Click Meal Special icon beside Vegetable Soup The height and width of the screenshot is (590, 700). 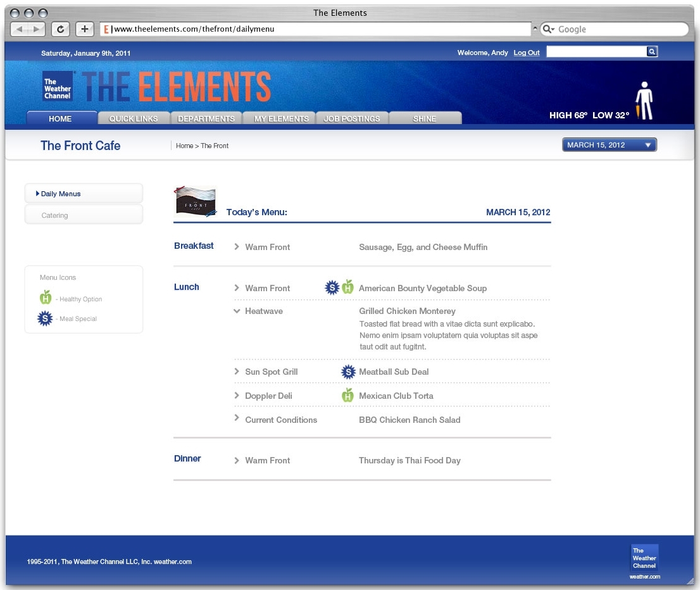(x=332, y=287)
